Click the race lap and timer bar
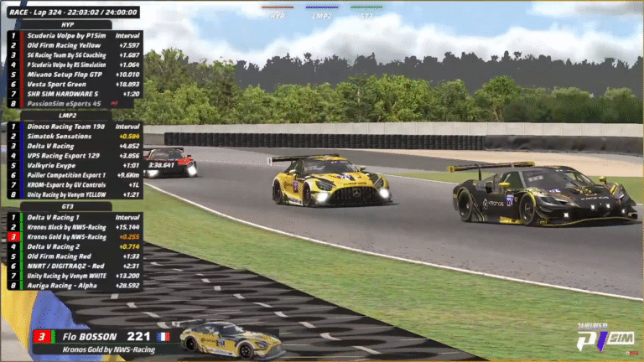This screenshot has height=362, width=644. (71, 13)
